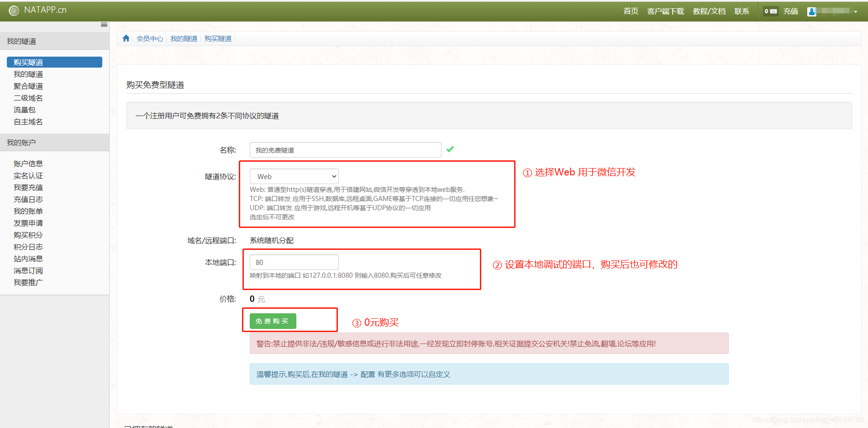Click the user avatar icon

812,11
